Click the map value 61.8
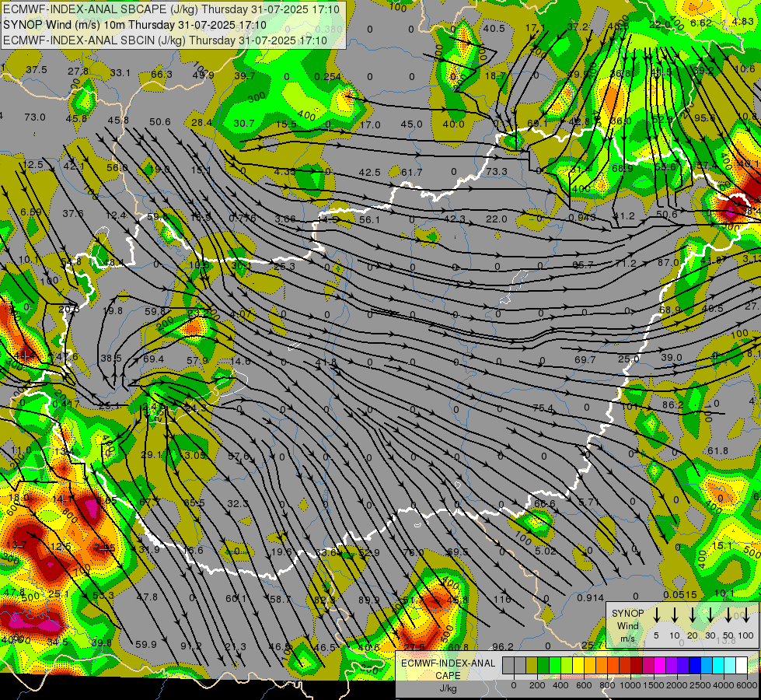Screen dimensions: 761x700 717,451
